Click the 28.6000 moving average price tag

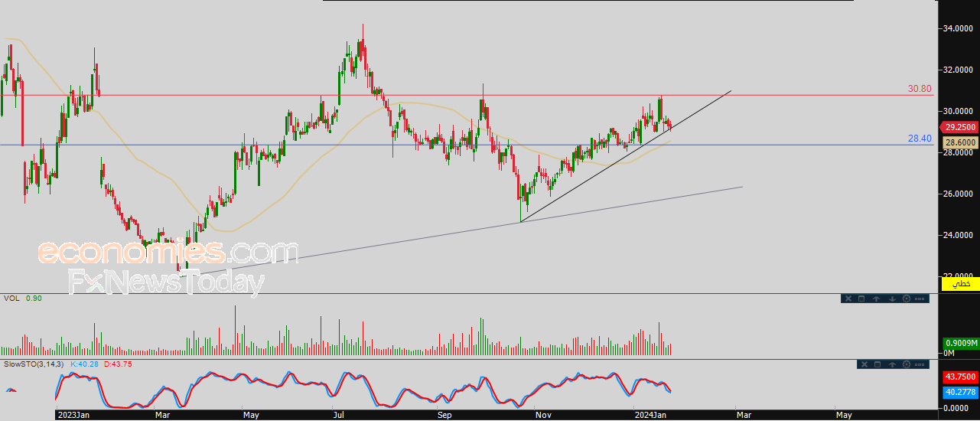[959, 142]
